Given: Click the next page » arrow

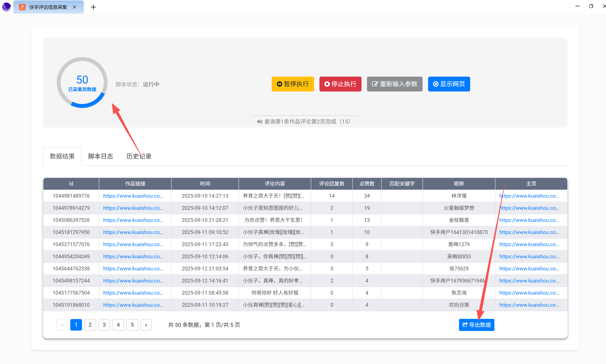Looking at the screenshot, I should [146, 325].
